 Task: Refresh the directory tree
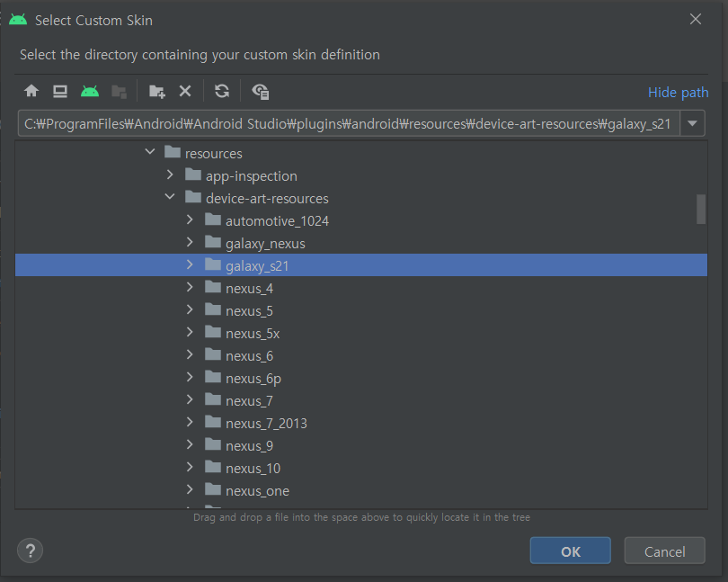(222, 91)
